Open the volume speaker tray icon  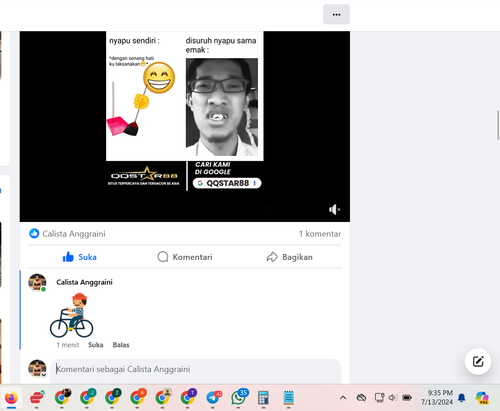[392, 398]
